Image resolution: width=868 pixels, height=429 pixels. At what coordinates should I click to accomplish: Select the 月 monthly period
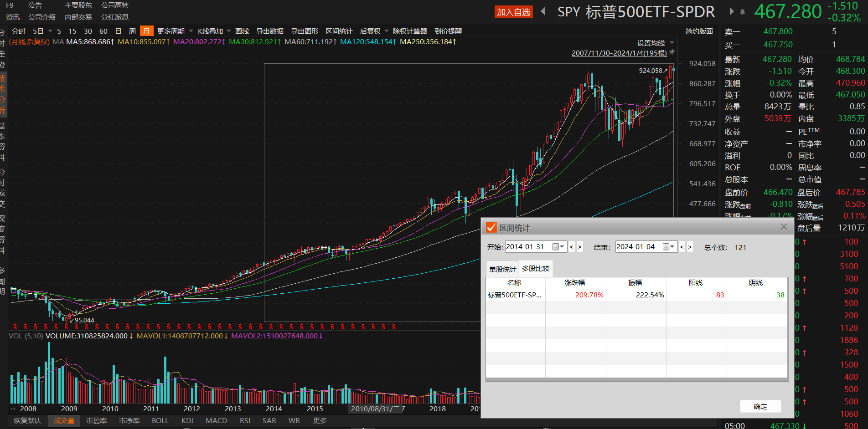coord(146,31)
